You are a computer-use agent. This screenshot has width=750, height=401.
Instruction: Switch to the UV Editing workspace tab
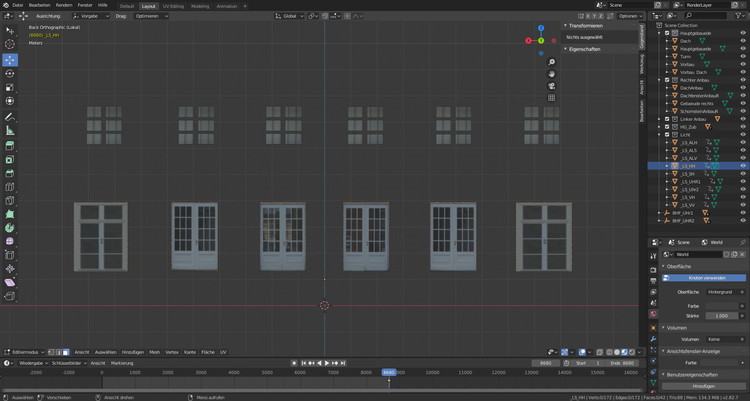point(173,5)
